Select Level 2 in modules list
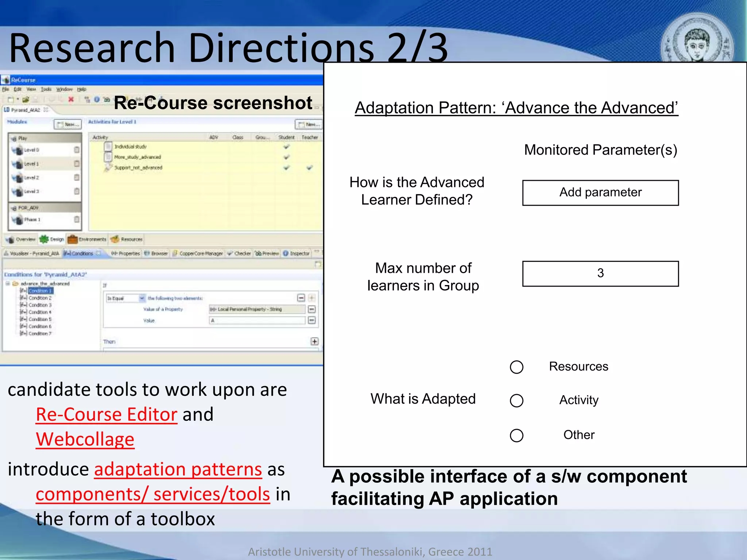The image size is (747, 560). coord(45,178)
